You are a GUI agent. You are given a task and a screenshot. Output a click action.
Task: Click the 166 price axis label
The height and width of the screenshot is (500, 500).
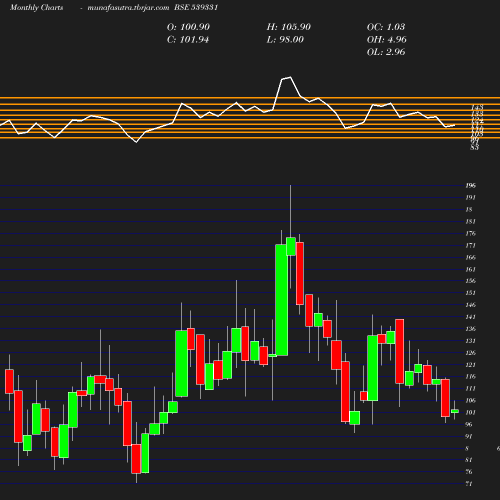pos(471,258)
